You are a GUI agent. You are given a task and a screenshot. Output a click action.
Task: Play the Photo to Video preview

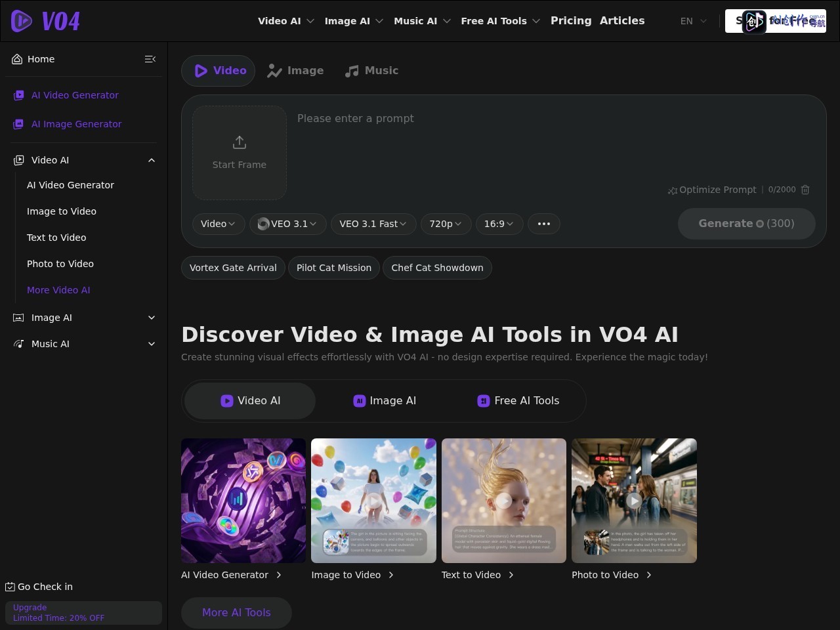click(634, 501)
